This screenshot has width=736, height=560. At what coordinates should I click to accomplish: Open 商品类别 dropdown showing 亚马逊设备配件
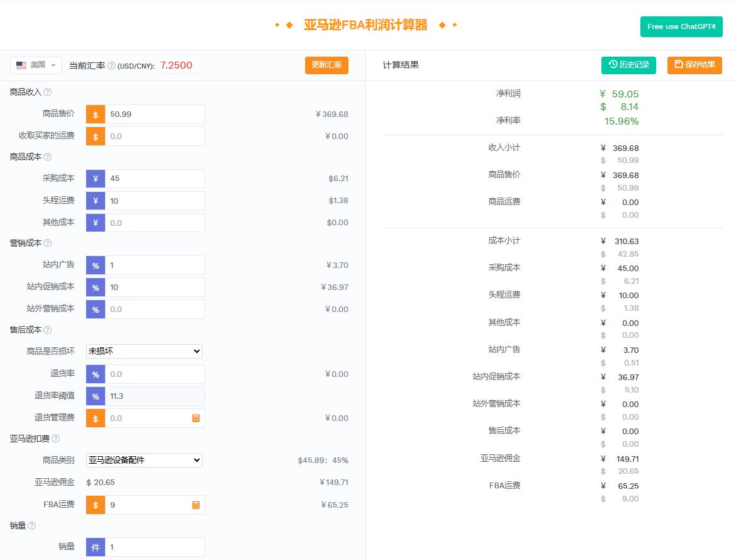(x=144, y=460)
